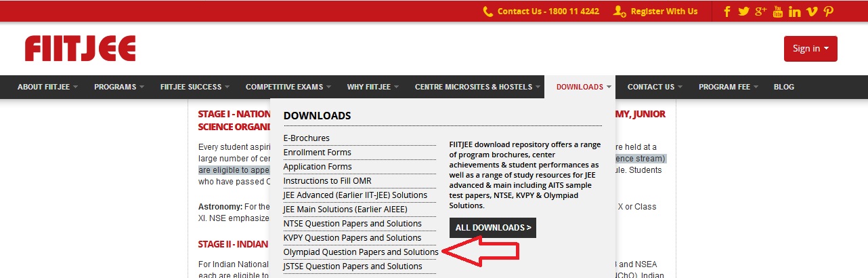
Task: Choose Application Forms menu entry
Action: (318, 167)
